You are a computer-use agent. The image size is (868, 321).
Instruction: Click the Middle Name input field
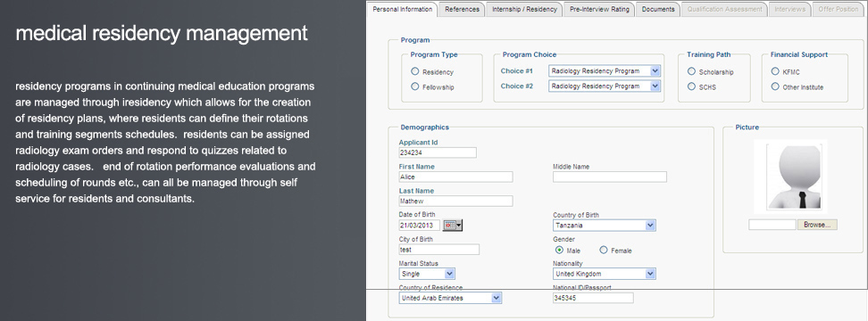click(610, 177)
